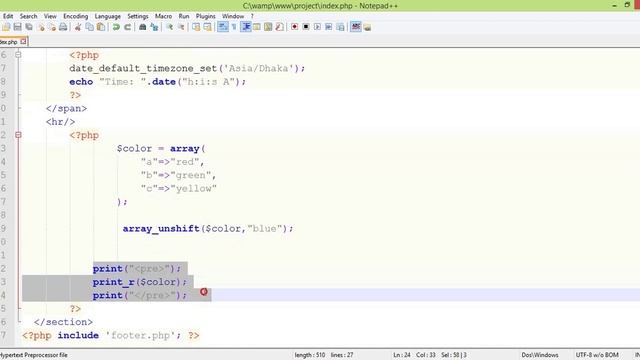
Task: Click the echo "Time: " code line
Action: [x=158, y=82]
